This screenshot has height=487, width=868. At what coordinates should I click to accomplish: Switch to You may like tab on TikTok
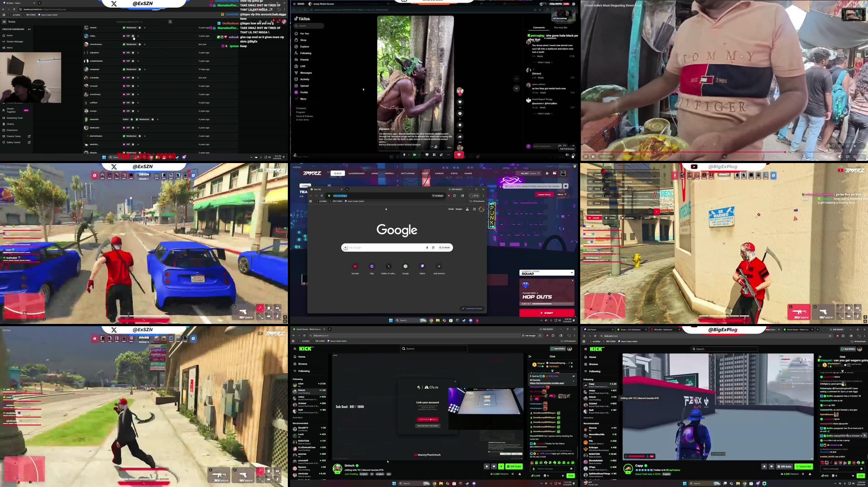pos(560,28)
